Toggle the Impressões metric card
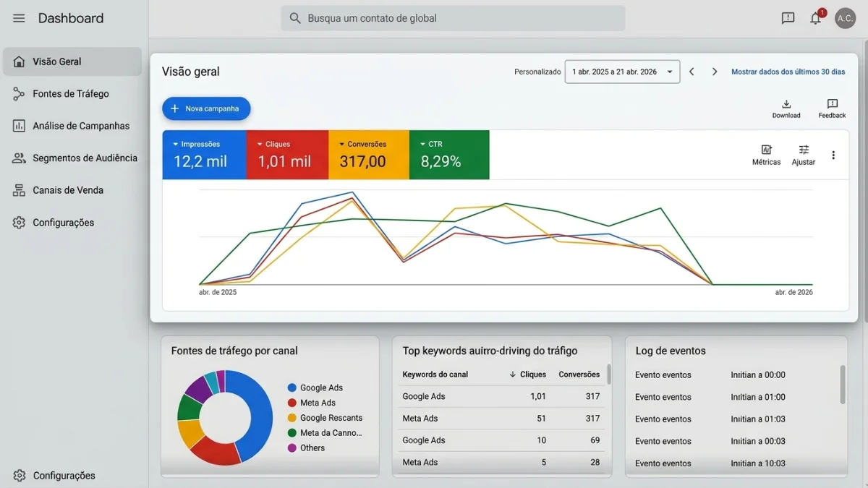Screen dimensions: 868x488 204,155
